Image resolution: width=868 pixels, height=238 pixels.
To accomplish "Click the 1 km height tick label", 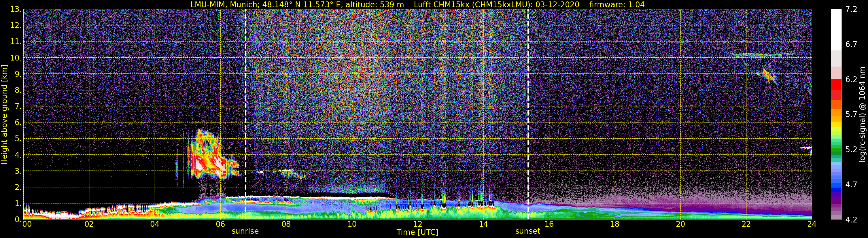I will 18,204.
